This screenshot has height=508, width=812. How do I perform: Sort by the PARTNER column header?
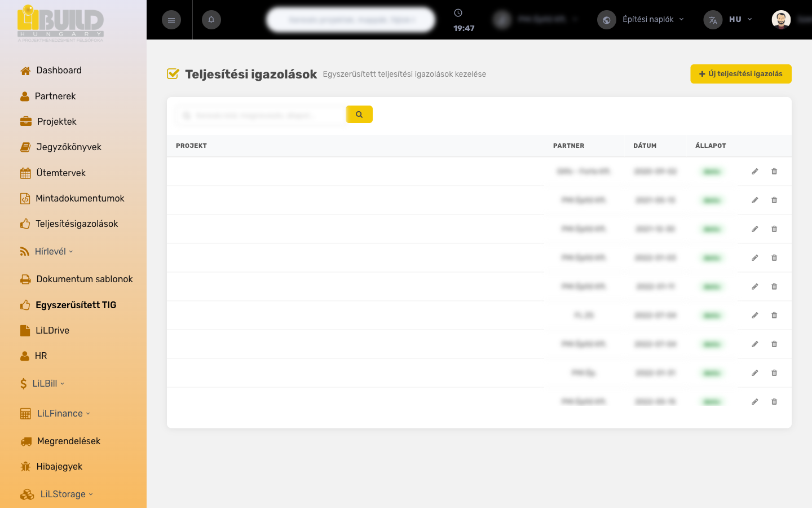[568, 146]
